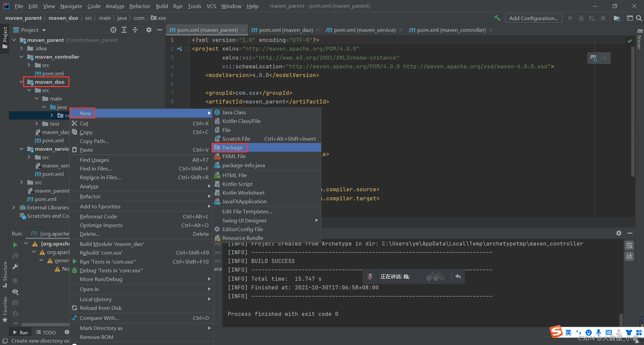This screenshot has height=345, width=644.
Task: Open Project Structure icon in toolbar
Action: coord(617,18)
